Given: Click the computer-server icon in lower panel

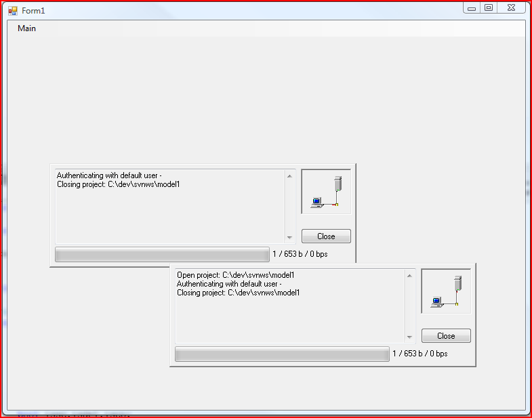Looking at the screenshot, I should 446,291.
